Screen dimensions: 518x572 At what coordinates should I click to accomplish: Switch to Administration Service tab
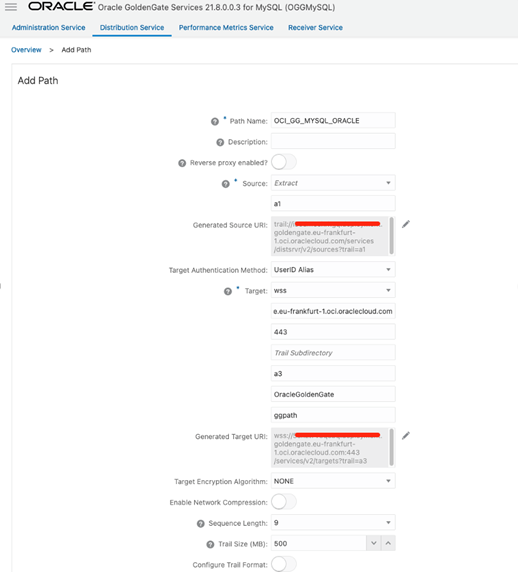[x=49, y=28]
